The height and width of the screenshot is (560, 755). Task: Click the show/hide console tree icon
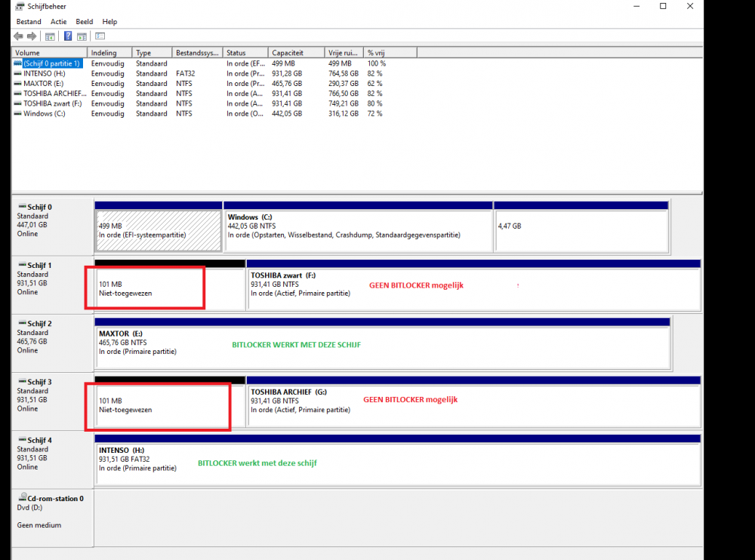tap(51, 36)
